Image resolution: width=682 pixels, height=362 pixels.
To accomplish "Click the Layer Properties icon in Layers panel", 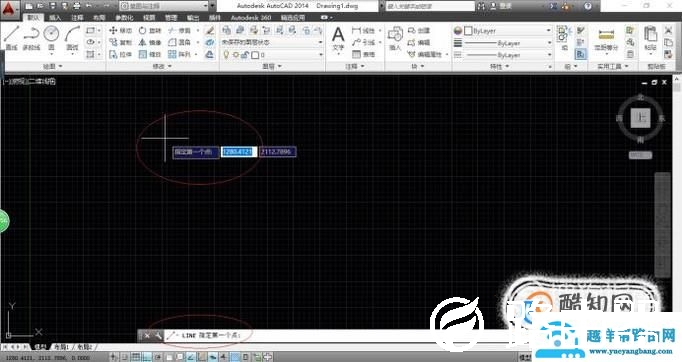I will coord(227,30).
